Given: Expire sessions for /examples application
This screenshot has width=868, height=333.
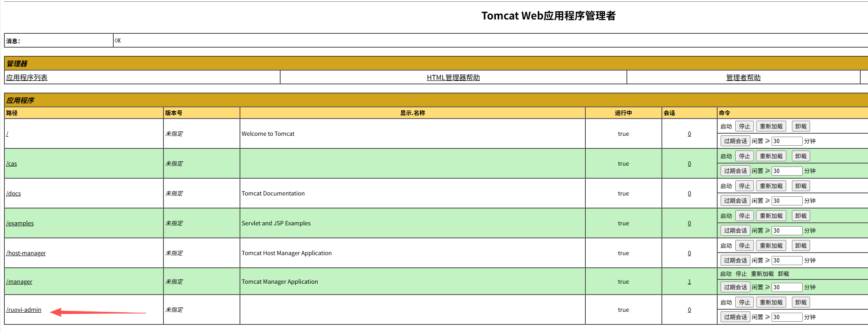Looking at the screenshot, I should pos(735,231).
